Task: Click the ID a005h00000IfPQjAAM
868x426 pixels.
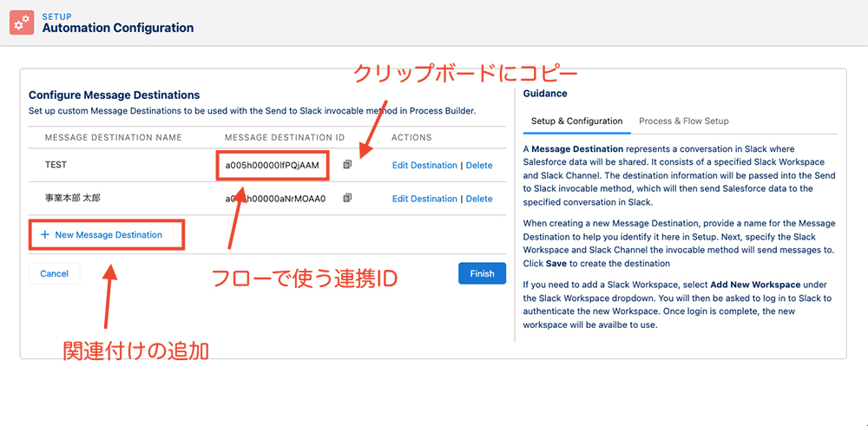Action: [272, 165]
